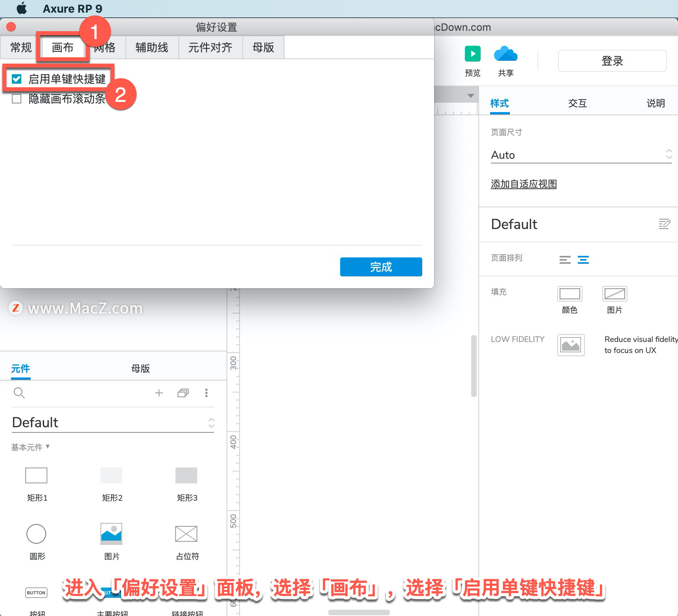
Task: Open the Apple menu
Action: (22, 8)
